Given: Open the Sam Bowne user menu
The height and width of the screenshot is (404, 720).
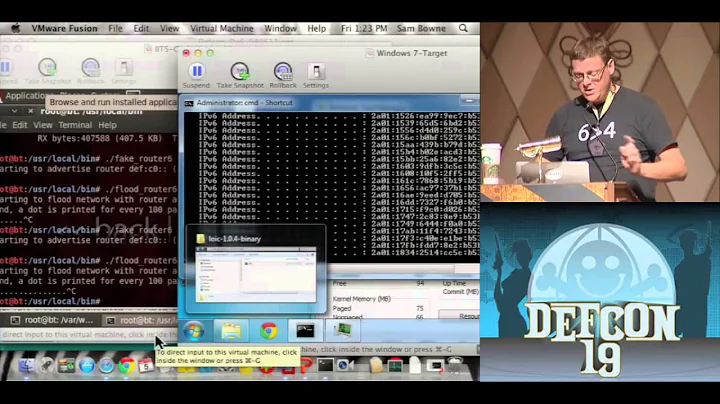Looking at the screenshot, I should click(x=421, y=28).
